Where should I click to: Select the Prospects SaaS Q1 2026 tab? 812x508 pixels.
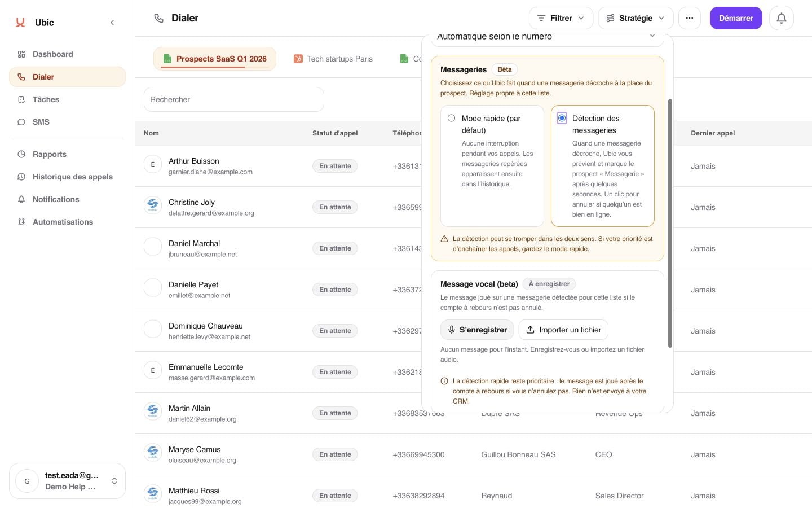(x=215, y=59)
